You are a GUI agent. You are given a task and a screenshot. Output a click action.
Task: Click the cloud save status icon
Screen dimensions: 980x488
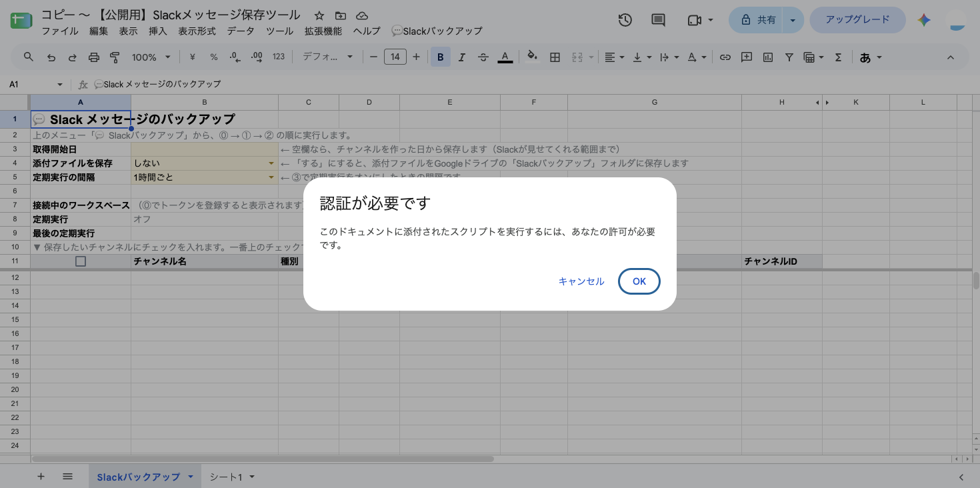coord(362,15)
